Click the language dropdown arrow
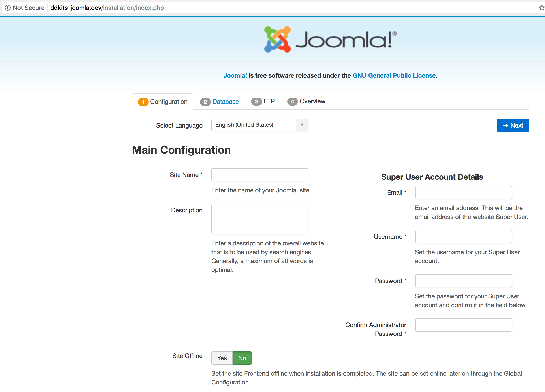The image size is (545, 392). coord(302,125)
